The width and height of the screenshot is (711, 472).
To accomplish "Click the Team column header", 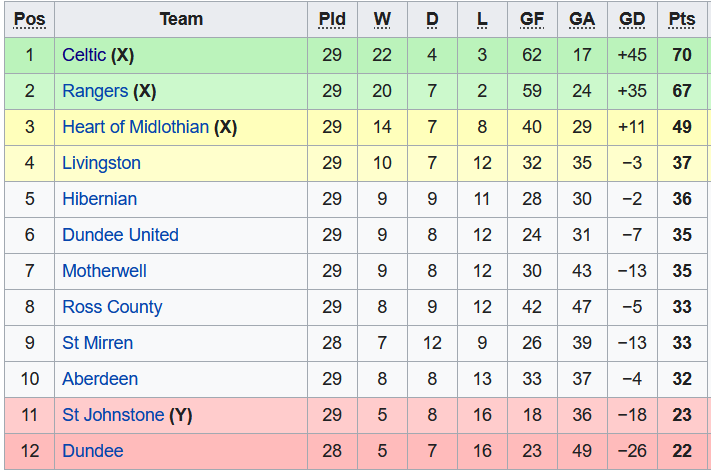I will pos(181,19).
